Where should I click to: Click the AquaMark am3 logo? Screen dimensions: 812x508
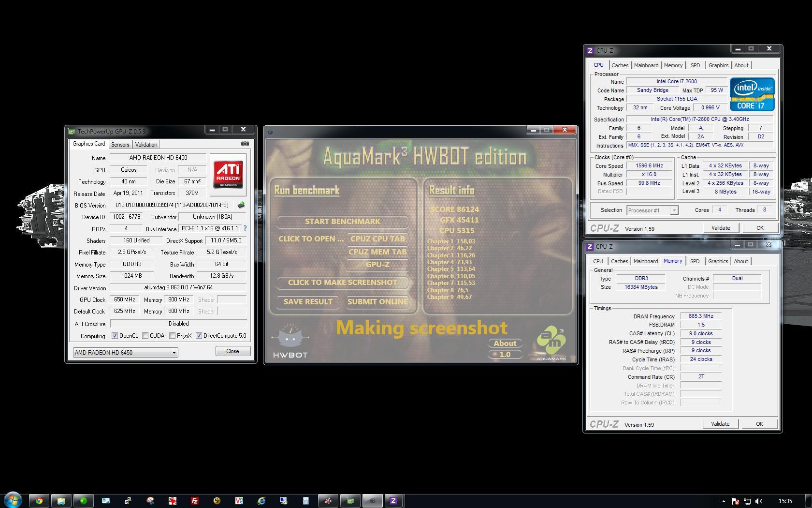click(551, 343)
